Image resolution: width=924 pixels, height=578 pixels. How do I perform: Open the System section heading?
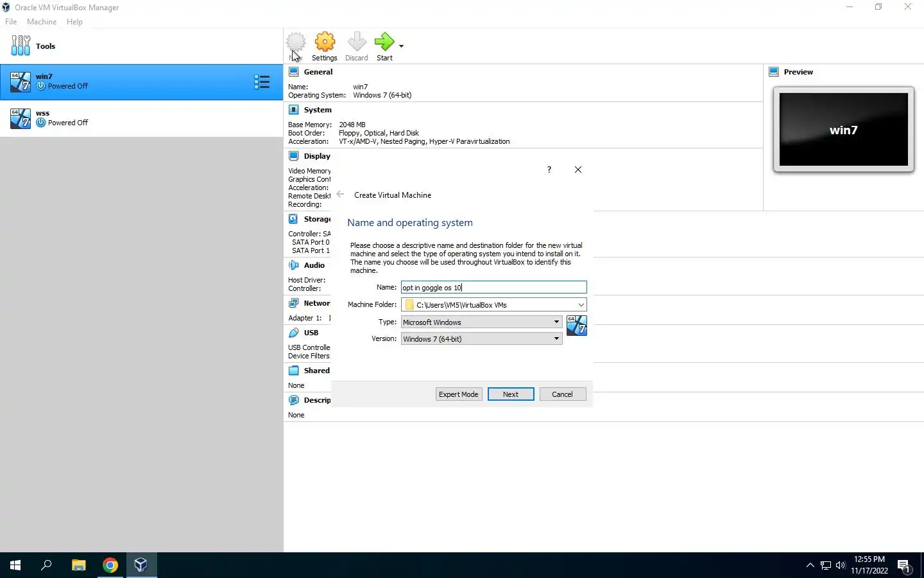(x=318, y=110)
